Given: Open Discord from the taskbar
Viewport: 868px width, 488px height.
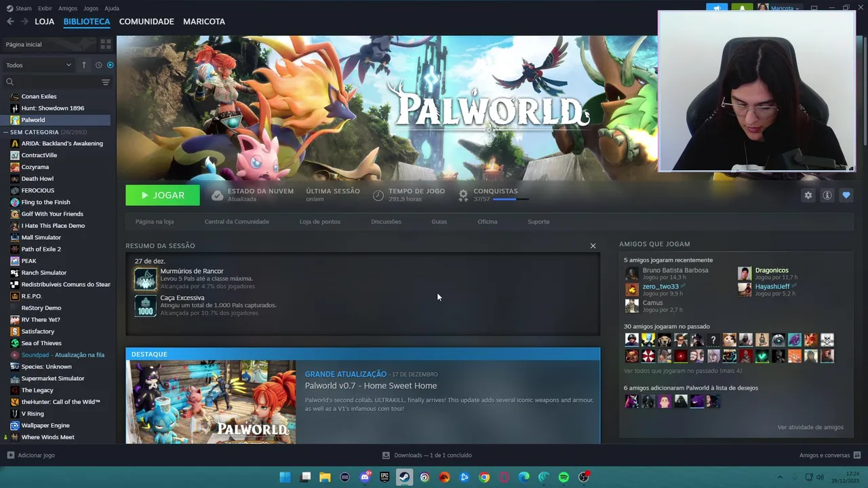Looking at the screenshot, I should point(366,477).
